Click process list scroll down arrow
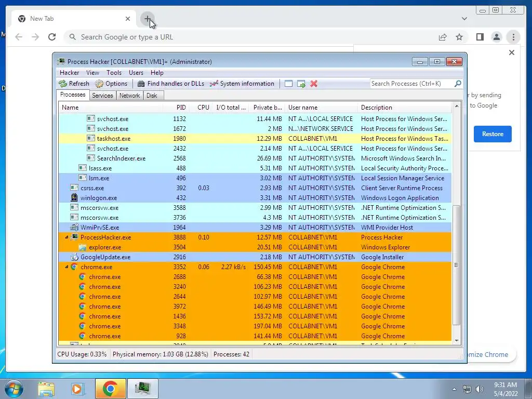The image size is (532, 399). 456,341
